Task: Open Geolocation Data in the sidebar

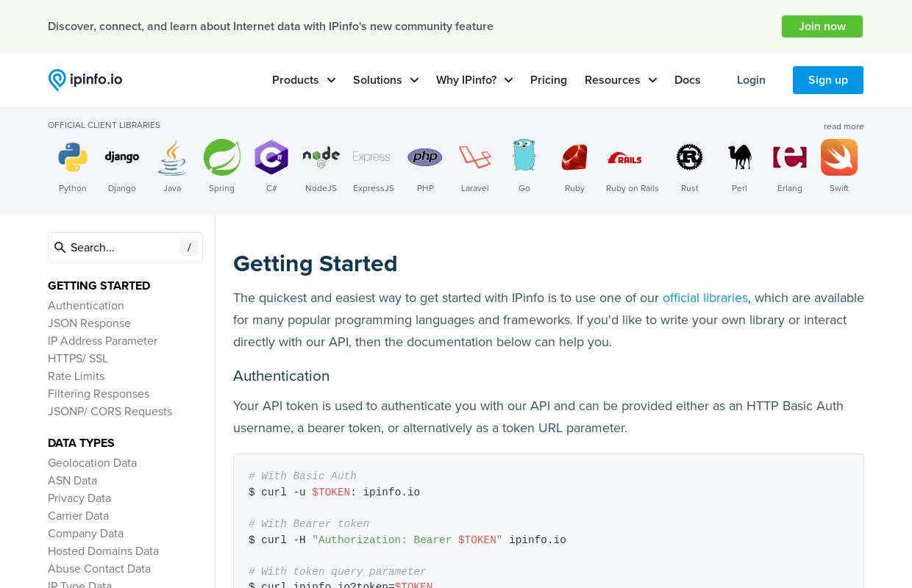Action: pyautogui.click(x=92, y=463)
